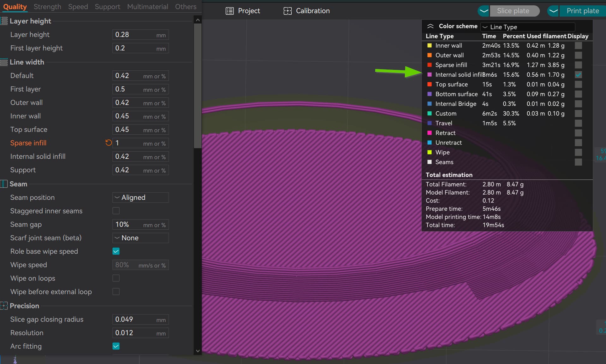This screenshot has height=364, width=606.
Task: Open the Line Type color scheme dropdown
Action: tap(528, 27)
